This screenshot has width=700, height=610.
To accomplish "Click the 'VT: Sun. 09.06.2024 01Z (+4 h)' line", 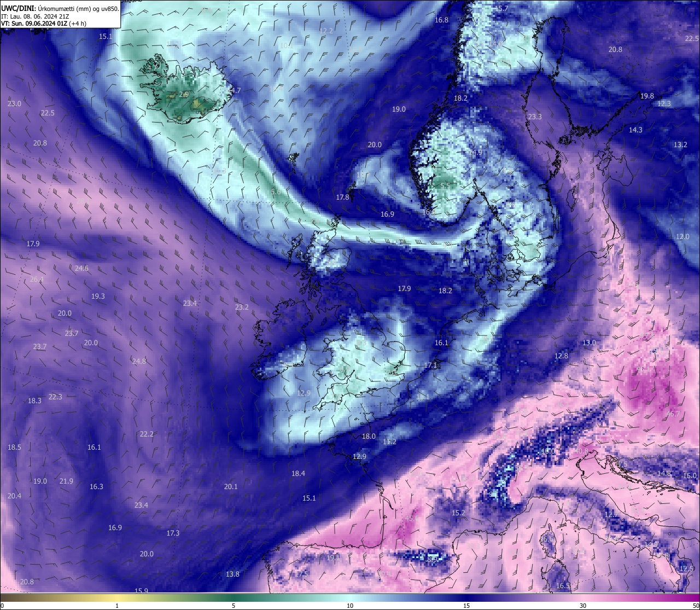I will [44, 24].
